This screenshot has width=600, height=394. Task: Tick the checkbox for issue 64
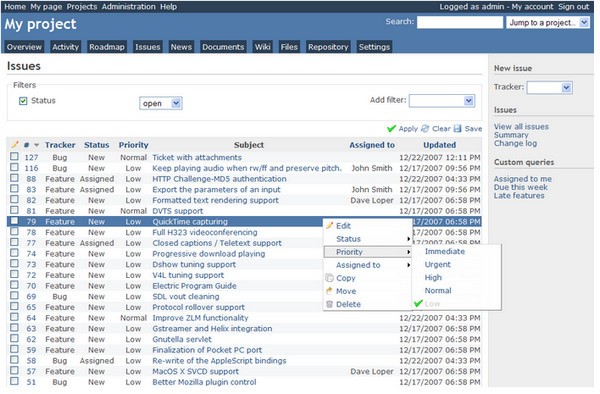pos(14,317)
